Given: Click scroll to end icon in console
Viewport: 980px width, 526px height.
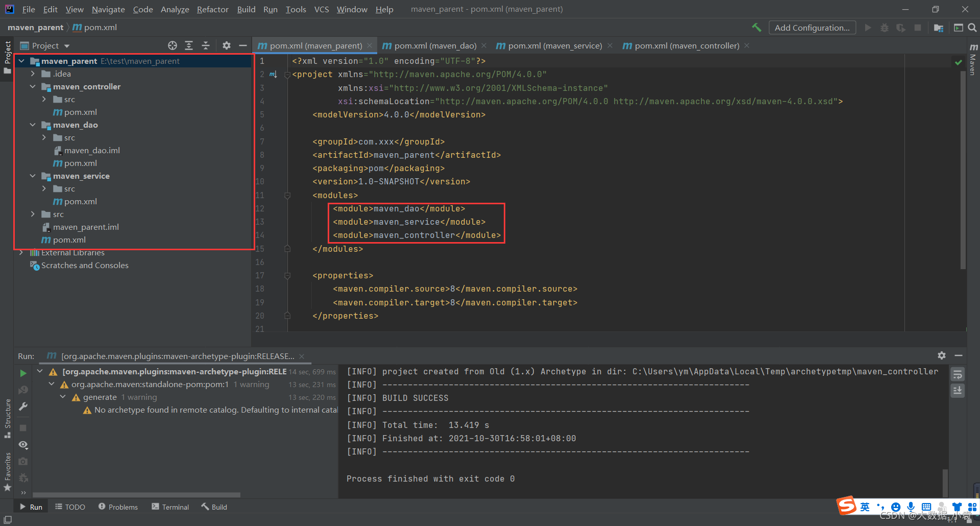Looking at the screenshot, I should pos(958,391).
